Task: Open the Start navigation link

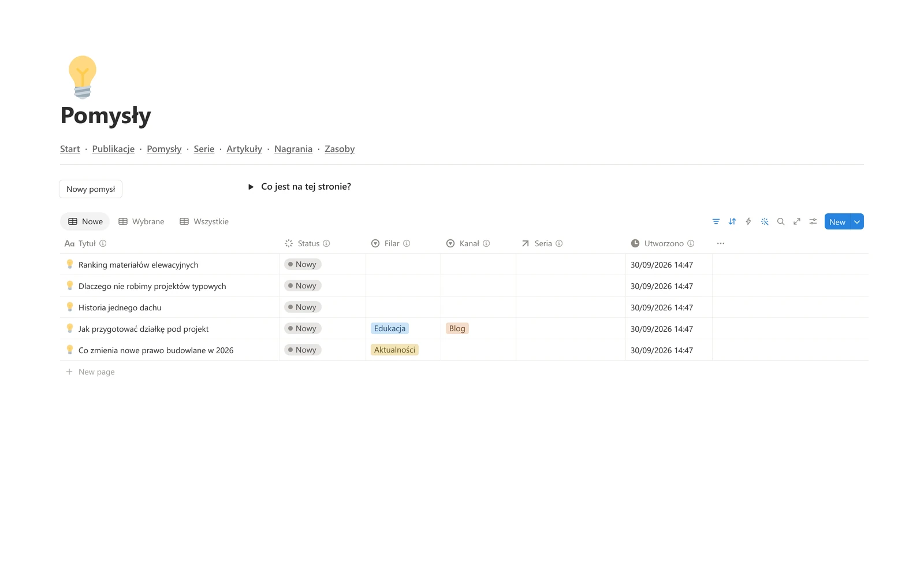Action: [70, 149]
